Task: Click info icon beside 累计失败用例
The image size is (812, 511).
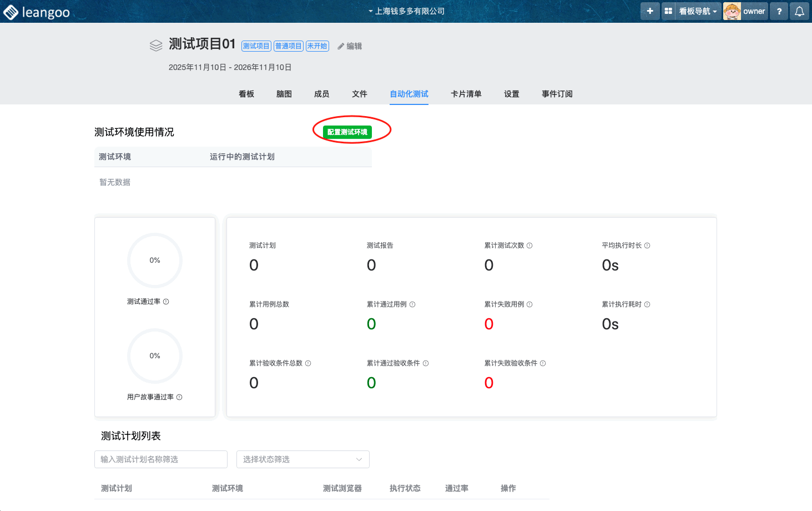Action: click(x=529, y=304)
